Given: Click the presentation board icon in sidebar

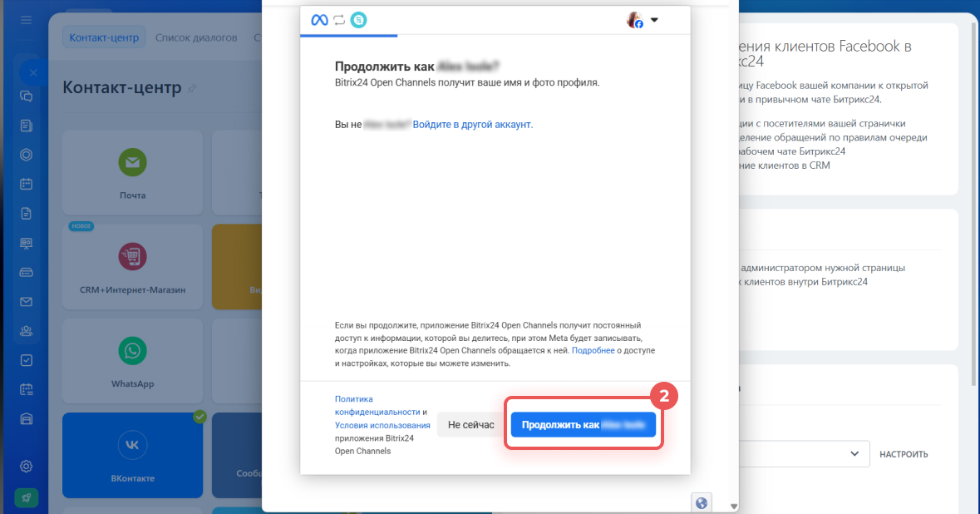Looking at the screenshot, I should click(x=27, y=243).
